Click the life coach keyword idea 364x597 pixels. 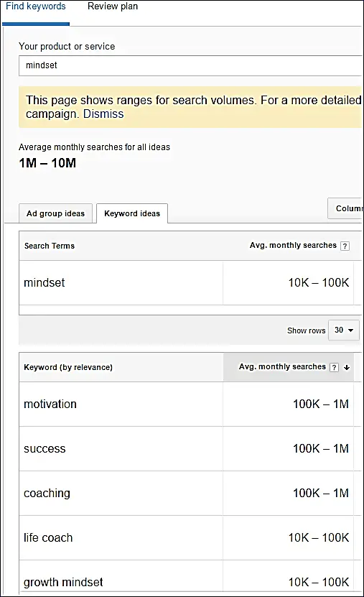tap(48, 537)
